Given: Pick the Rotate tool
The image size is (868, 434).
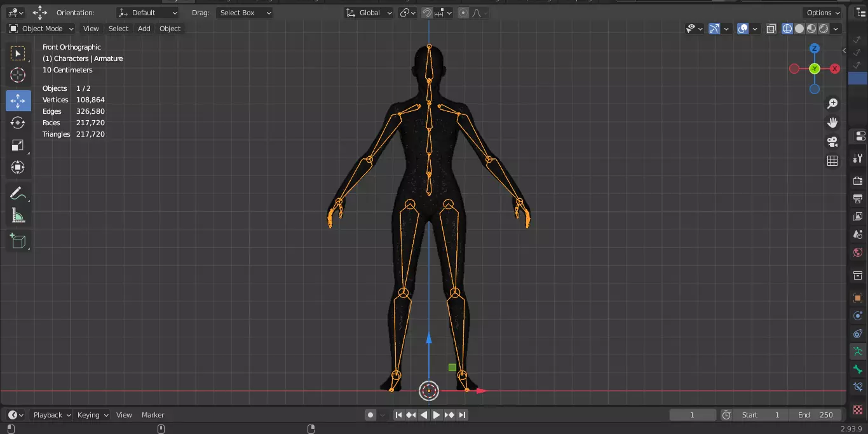Looking at the screenshot, I should tap(18, 123).
